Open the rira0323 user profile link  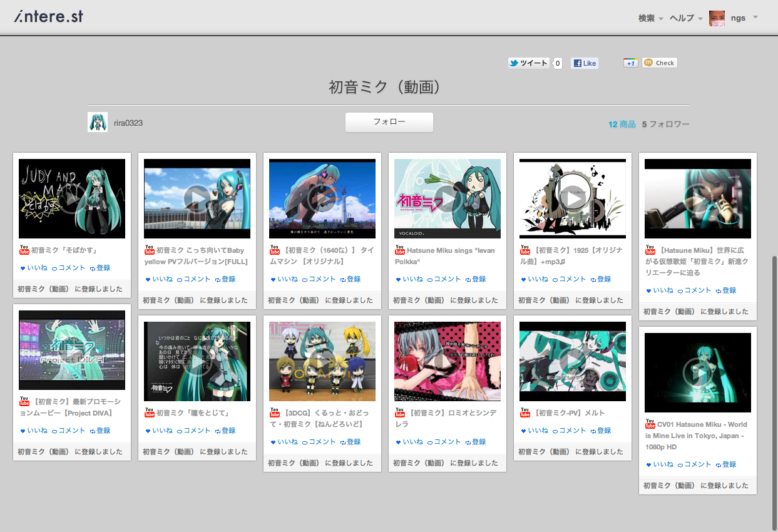(128, 123)
